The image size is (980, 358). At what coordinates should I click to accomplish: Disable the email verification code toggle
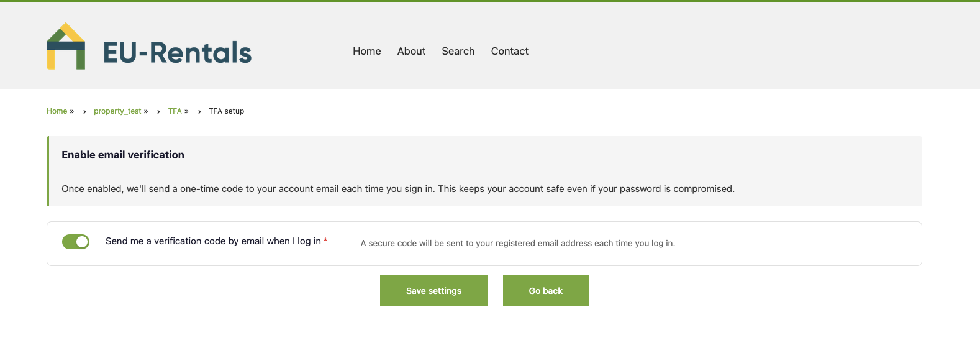tap(75, 241)
